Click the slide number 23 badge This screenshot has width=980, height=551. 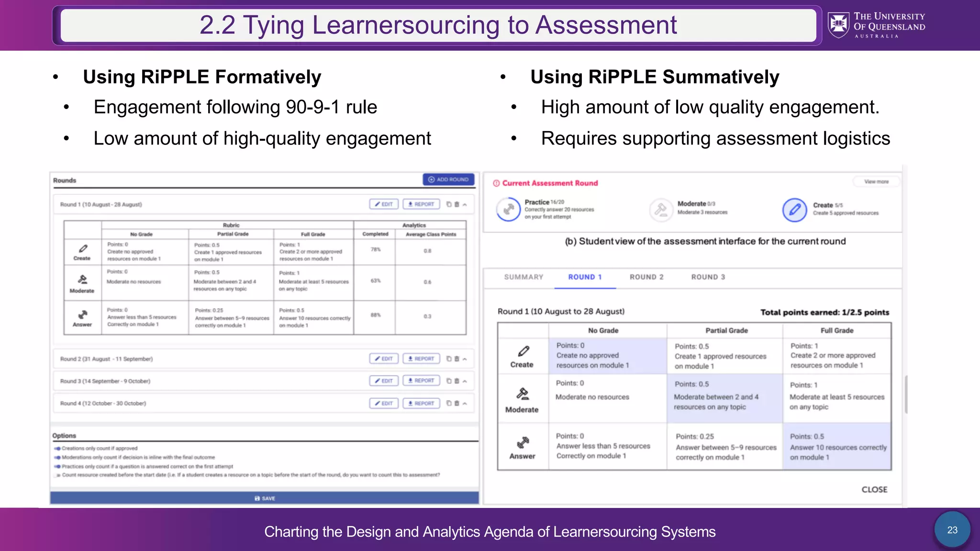(952, 530)
